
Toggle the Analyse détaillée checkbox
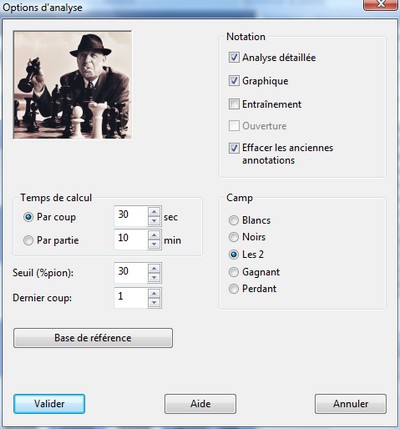point(234,57)
